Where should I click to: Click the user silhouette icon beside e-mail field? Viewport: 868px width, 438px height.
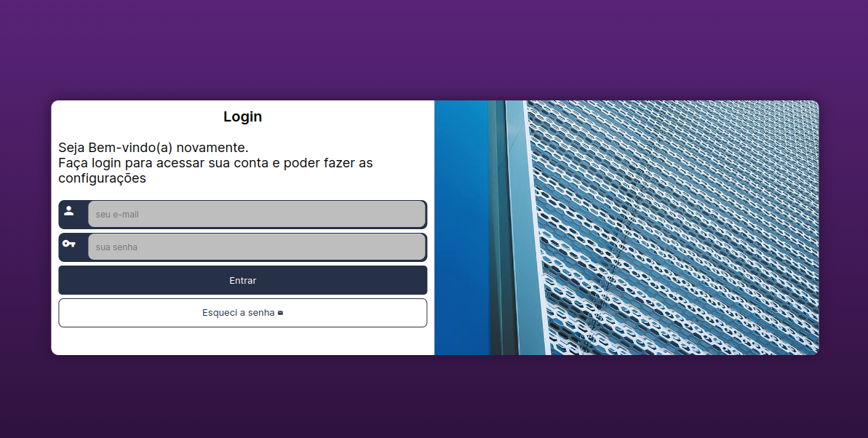point(68,210)
